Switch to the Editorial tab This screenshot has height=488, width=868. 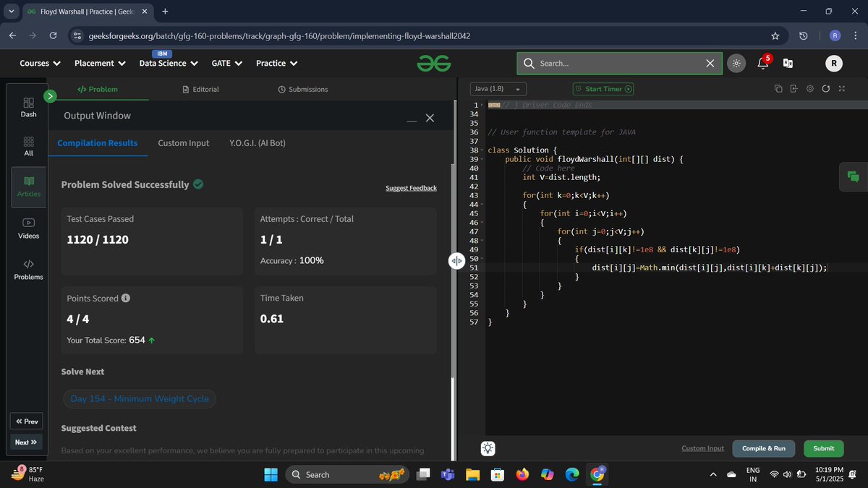pos(200,89)
